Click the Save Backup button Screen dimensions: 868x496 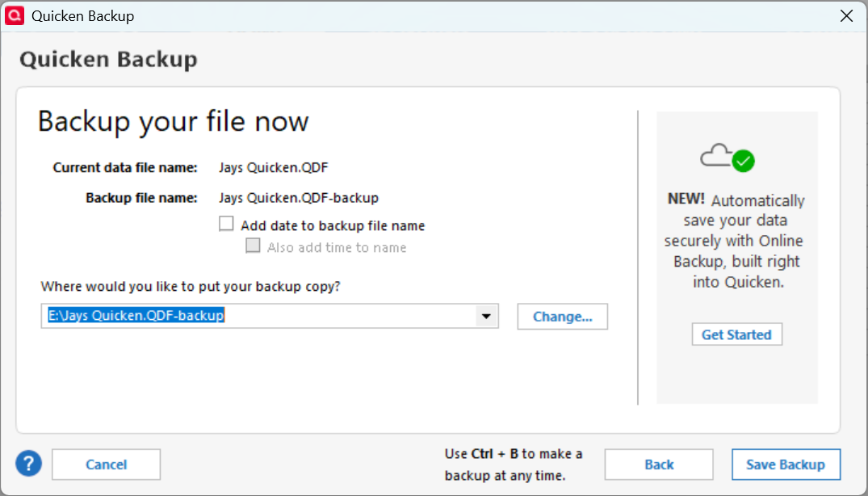[x=786, y=464]
